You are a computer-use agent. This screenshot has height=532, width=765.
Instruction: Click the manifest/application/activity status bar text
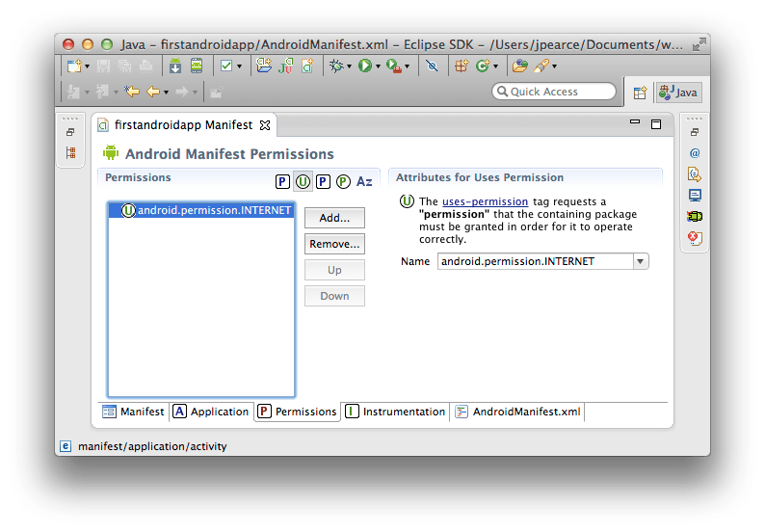click(152, 446)
